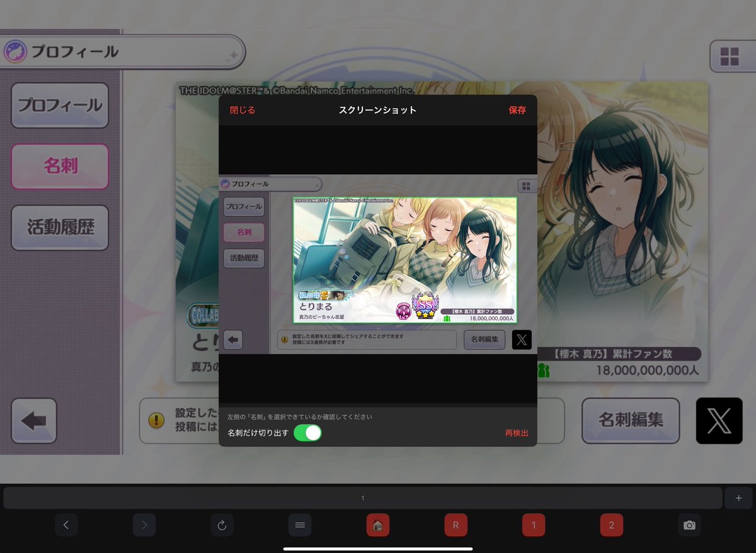Click the green fans icon beside fan count

point(543,371)
